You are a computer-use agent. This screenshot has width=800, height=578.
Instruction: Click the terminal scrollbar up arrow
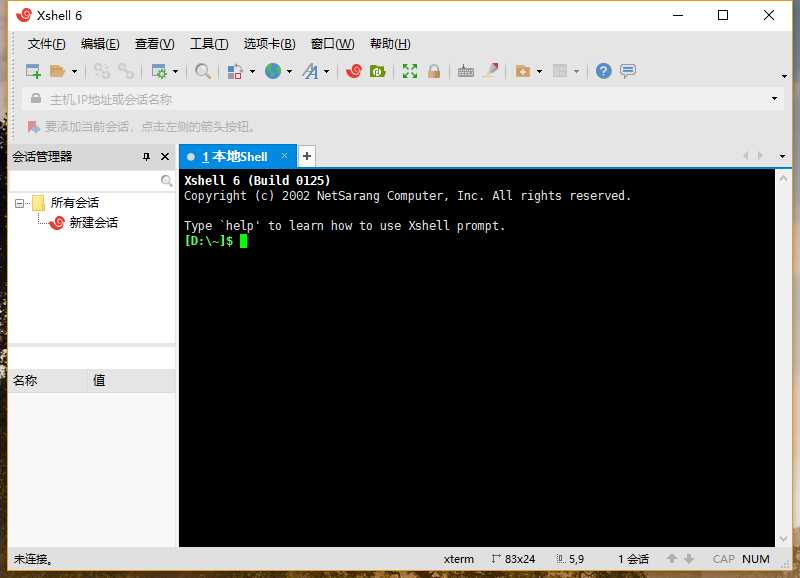click(784, 179)
